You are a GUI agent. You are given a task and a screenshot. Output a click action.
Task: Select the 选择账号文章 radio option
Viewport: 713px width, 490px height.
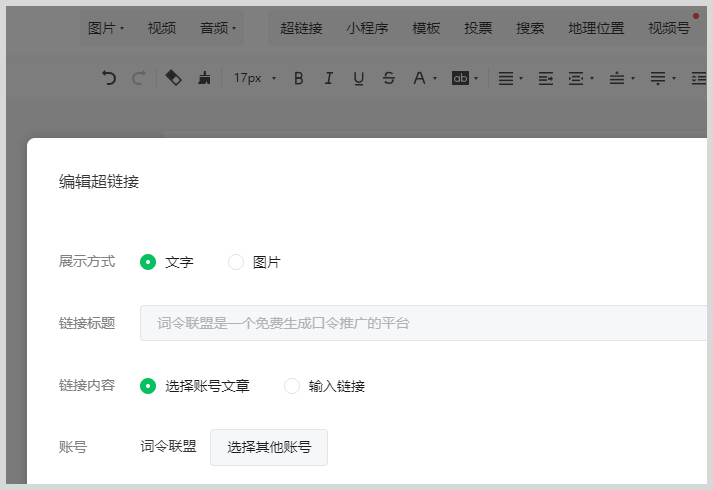point(148,386)
